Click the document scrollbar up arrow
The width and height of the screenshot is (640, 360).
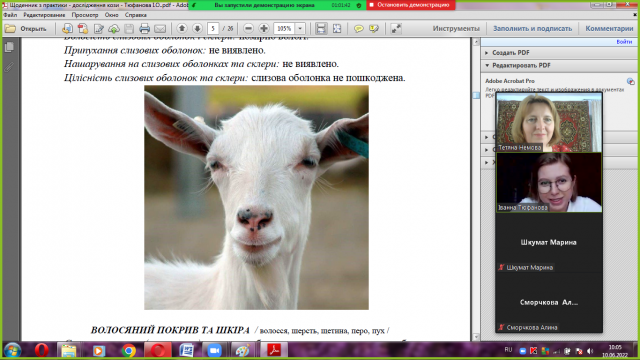coord(476,42)
